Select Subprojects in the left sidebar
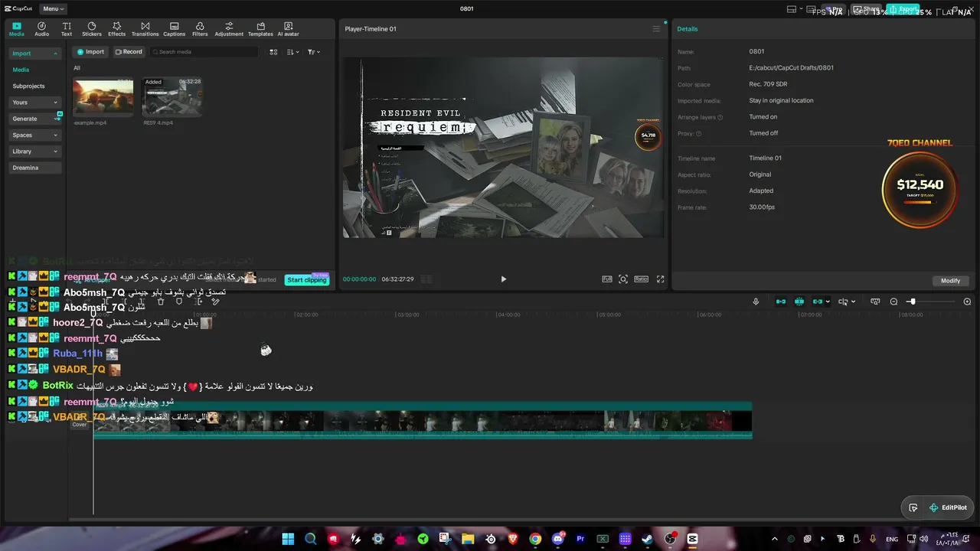 [28, 86]
